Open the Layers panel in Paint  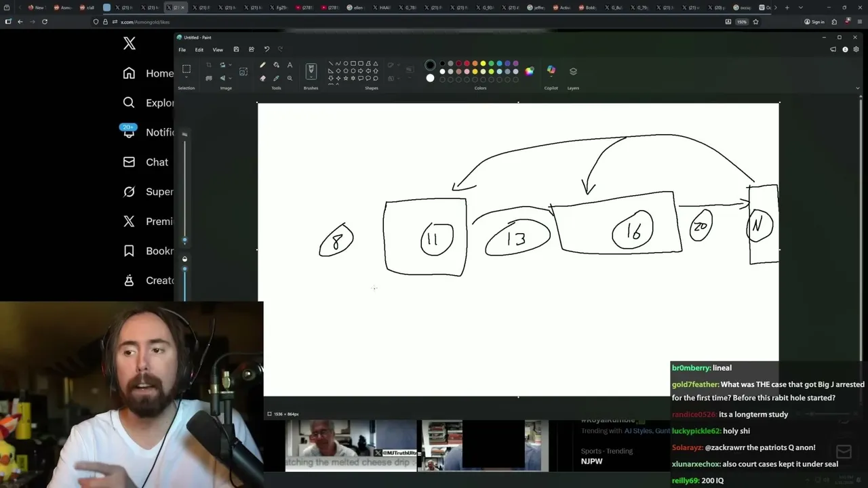573,71
